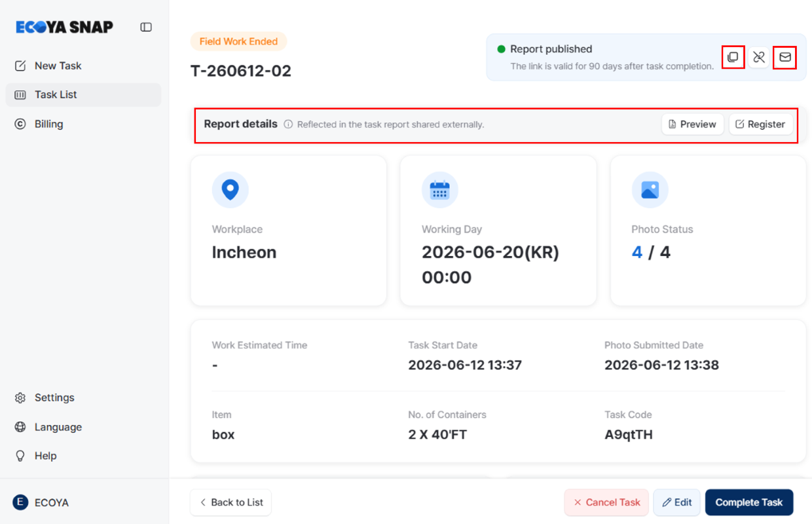812x524 pixels.
Task: Click the info icon beside Report details
Action: [288, 124]
